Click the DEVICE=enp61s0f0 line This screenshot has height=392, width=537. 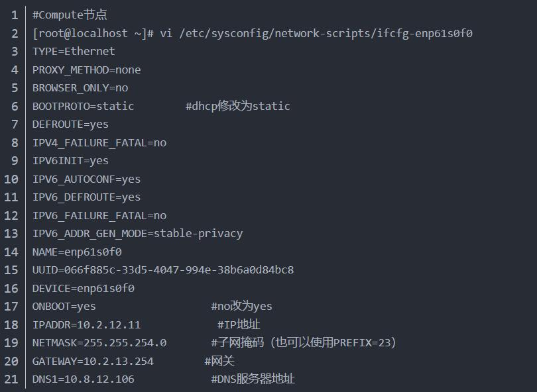tap(84, 288)
